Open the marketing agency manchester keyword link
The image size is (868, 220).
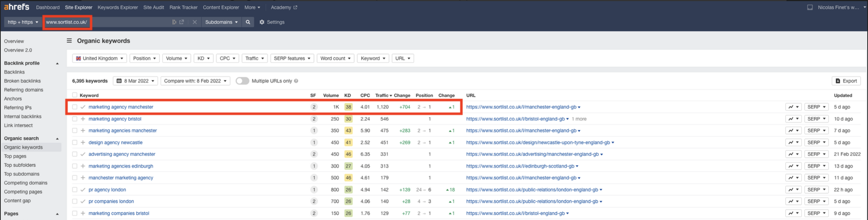click(x=121, y=107)
